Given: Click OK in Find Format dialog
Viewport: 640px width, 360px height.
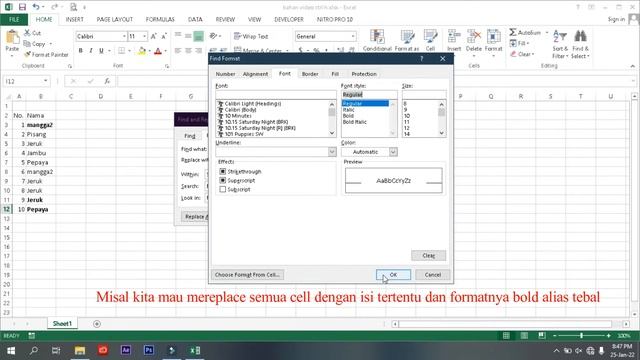Looking at the screenshot, I should pyautogui.click(x=393, y=275).
